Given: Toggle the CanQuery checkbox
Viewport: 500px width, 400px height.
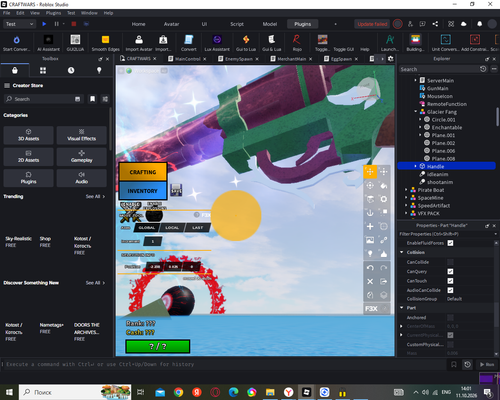Looking at the screenshot, I should pyautogui.click(x=450, y=271).
